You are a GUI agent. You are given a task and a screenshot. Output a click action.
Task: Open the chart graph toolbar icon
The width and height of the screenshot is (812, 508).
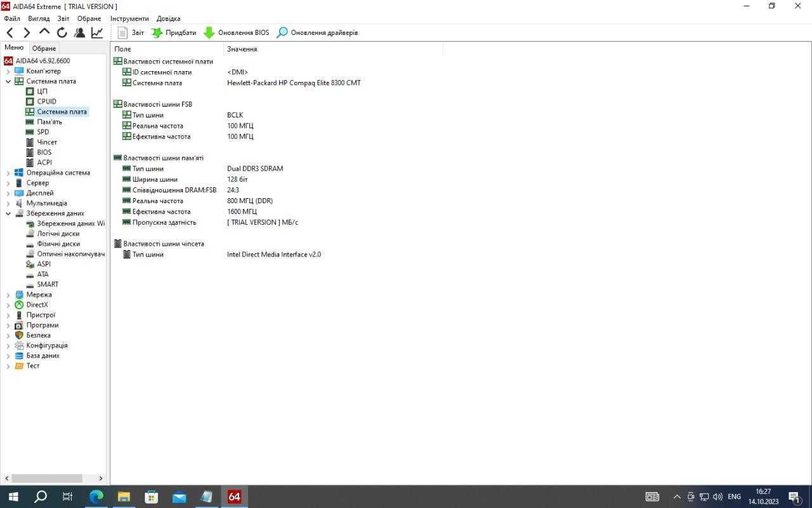(97, 32)
